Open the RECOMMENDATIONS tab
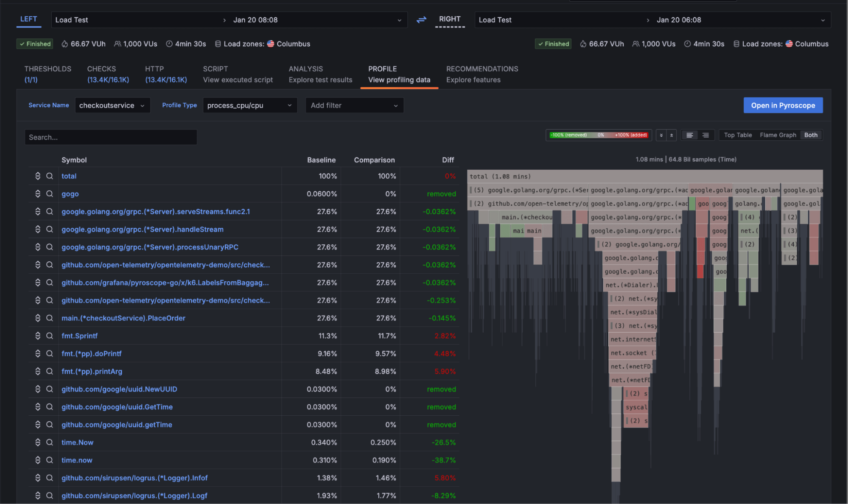The image size is (848, 504). [482, 74]
